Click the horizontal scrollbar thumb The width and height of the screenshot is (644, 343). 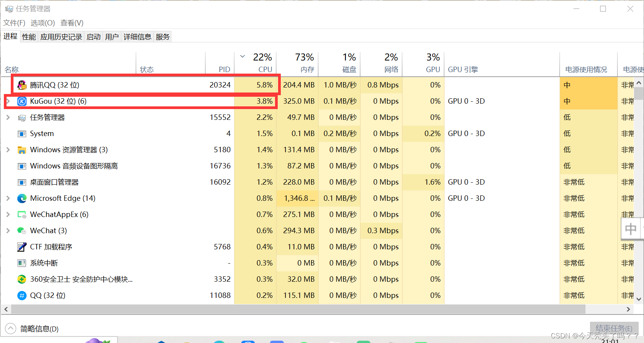point(298,309)
